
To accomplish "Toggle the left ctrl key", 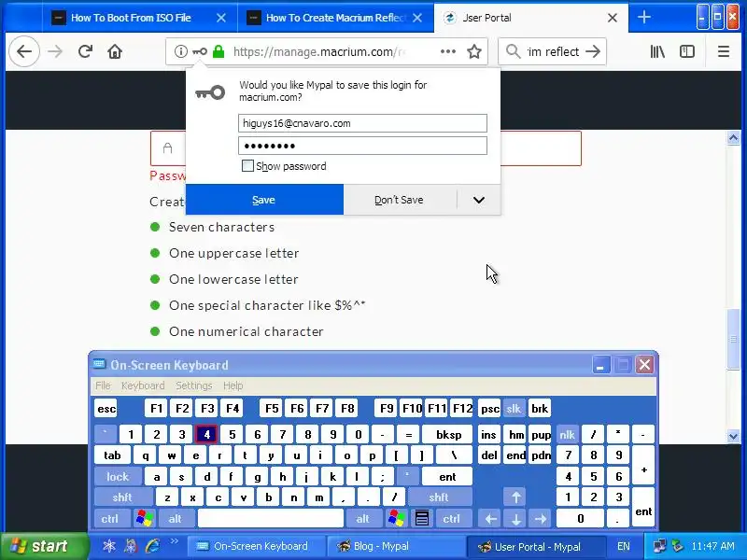I will (110, 518).
